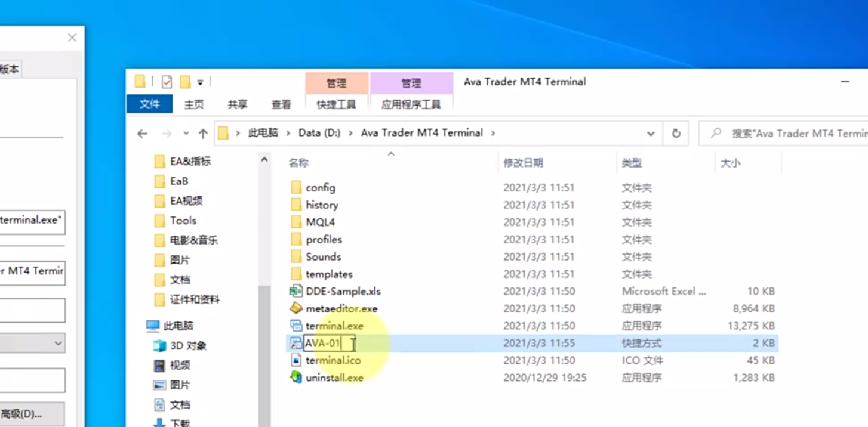Click the folder icon beside Tools
The width and height of the screenshot is (868, 427).
[x=159, y=221]
